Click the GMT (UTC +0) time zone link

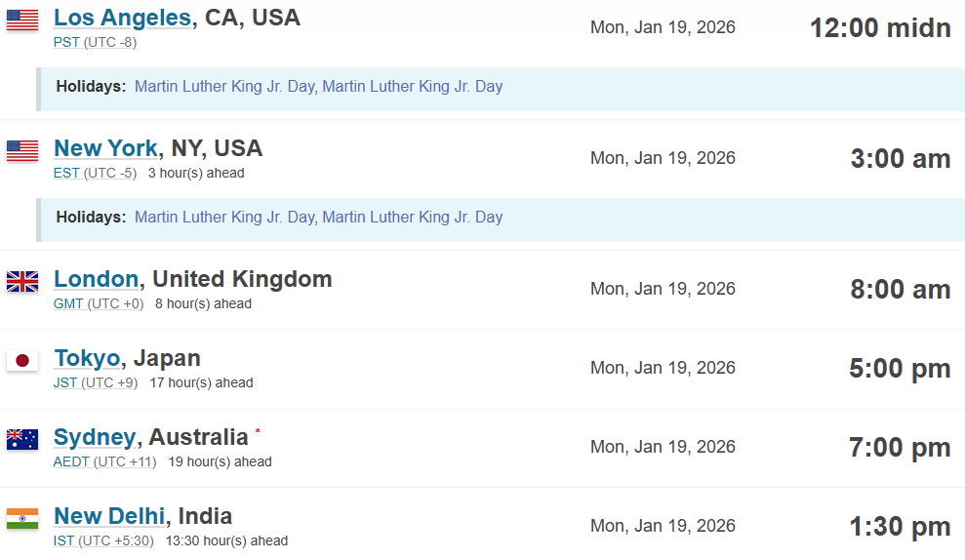click(x=98, y=303)
